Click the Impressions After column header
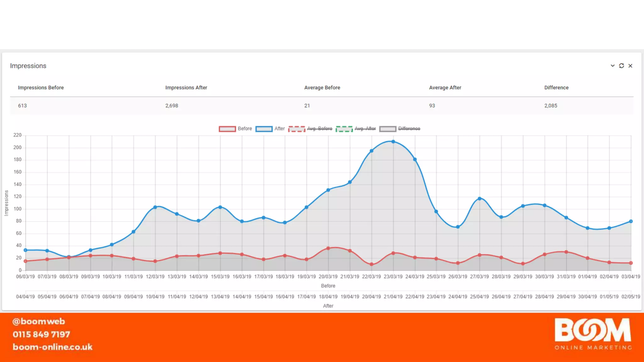The image size is (644, 362). (186, 88)
